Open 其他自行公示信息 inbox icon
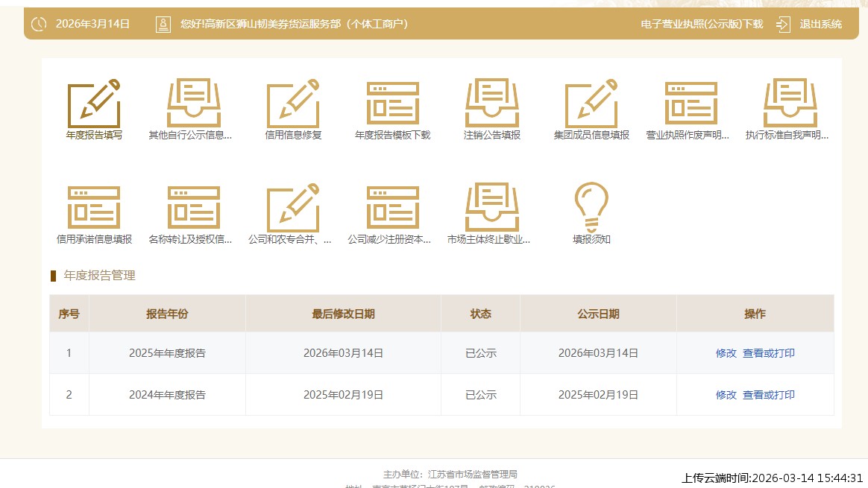The width and height of the screenshot is (868, 488). [193, 104]
